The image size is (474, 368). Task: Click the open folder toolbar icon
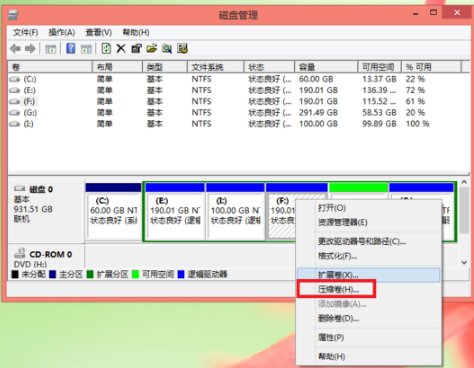[152, 49]
